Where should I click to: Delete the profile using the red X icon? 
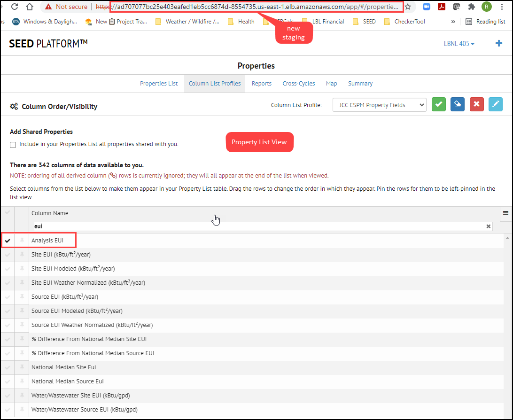476,104
